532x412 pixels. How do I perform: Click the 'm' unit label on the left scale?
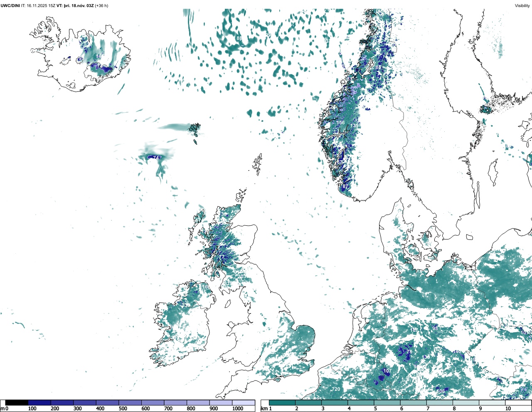pyautogui.click(x=2, y=409)
